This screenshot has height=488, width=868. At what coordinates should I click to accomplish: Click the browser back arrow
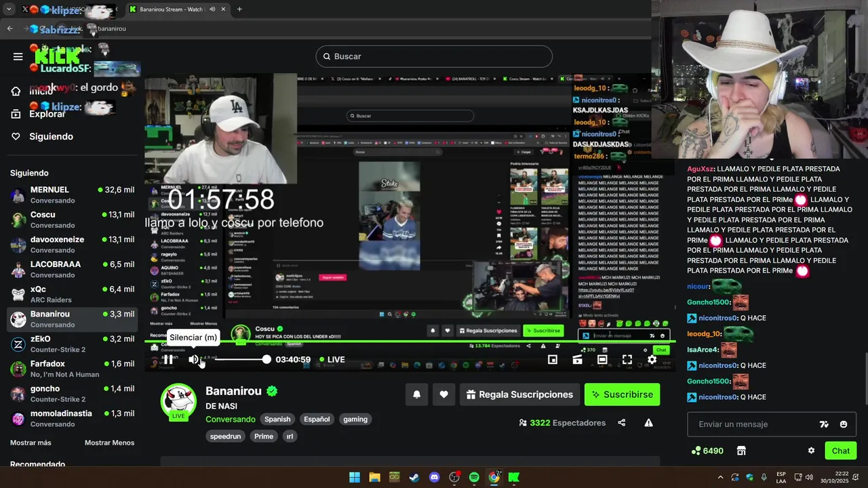pos(10,28)
